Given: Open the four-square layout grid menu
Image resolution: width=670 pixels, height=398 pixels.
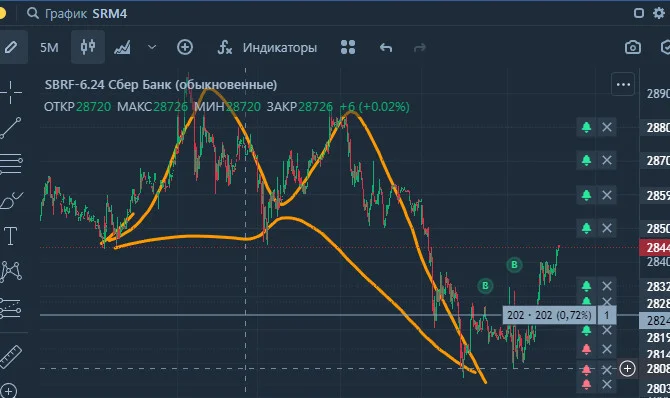Looking at the screenshot, I should coord(348,47).
